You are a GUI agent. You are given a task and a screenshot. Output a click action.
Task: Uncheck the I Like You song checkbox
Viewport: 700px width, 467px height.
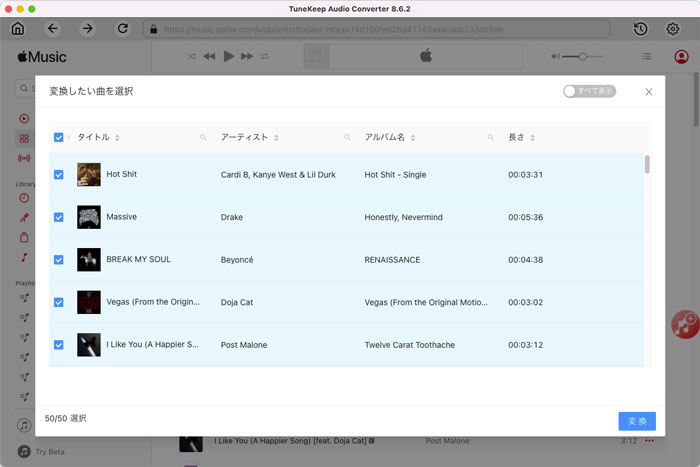(58, 345)
